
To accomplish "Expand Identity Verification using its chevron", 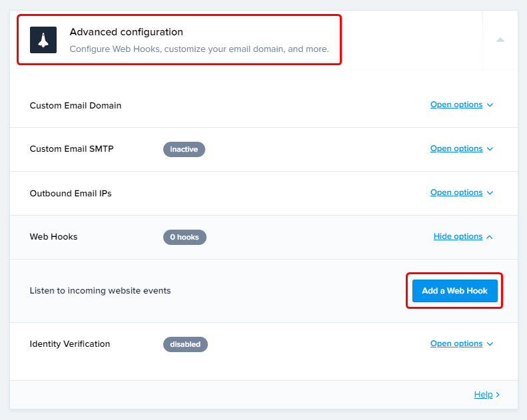I will pos(490,344).
